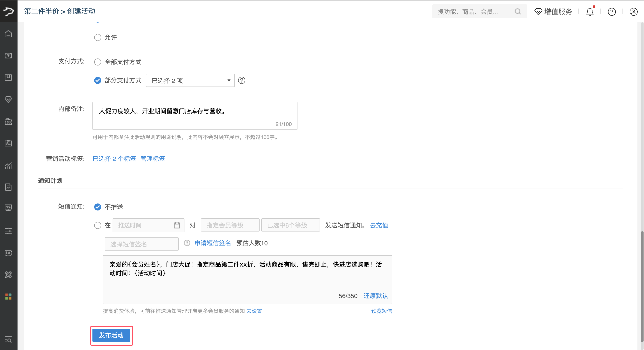This screenshot has width=644, height=350.
Task: Focus the 内部备注 text area
Action: pyautogui.click(x=195, y=116)
